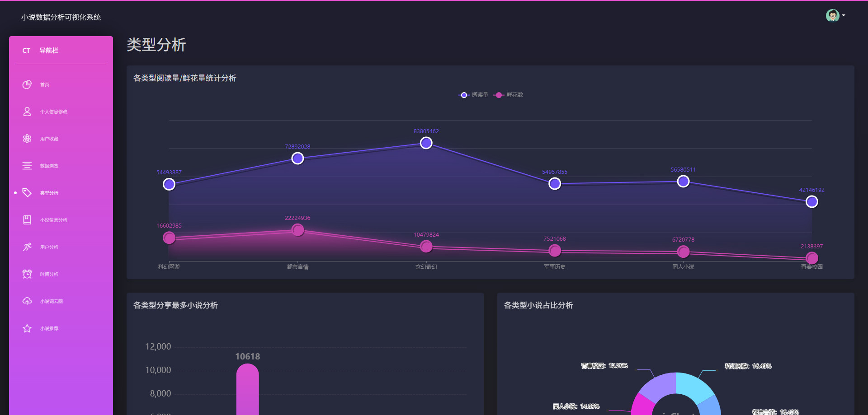Click the 各类型阅读量/鲜花量统计分析 panel title
The height and width of the screenshot is (415, 868).
coord(184,78)
